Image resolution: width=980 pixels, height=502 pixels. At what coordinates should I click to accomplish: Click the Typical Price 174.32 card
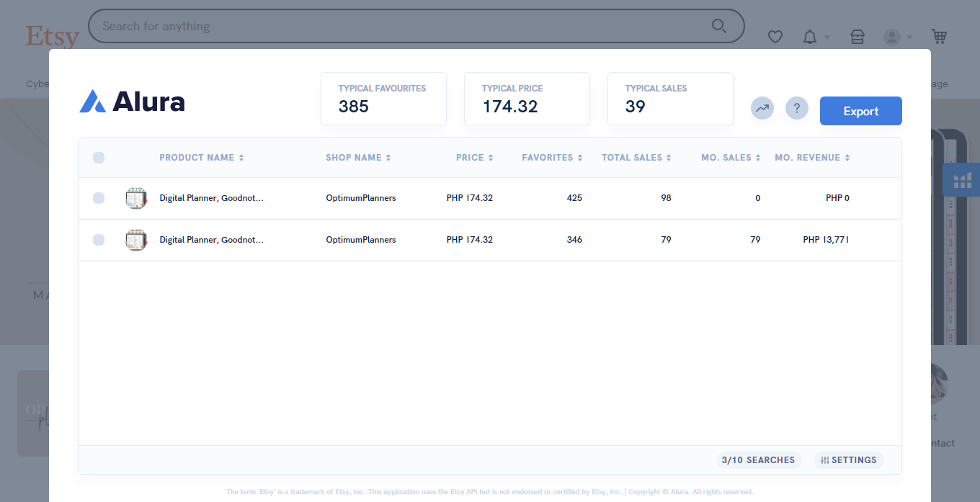527,99
